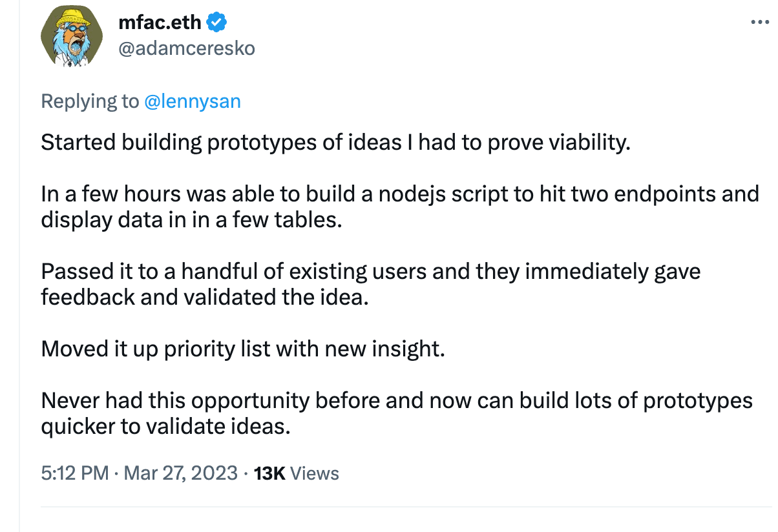778x532 pixels.
Task: Click the 5:12 PM time text
Action: click(x=74, y=473)
